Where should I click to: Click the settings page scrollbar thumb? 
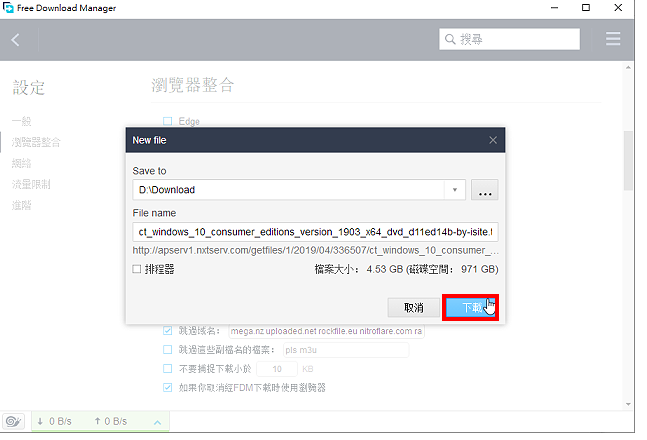[x=628, y=160]
